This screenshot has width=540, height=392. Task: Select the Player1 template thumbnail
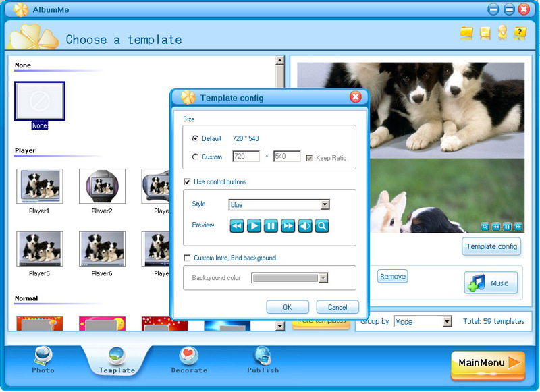pyautogui.click(x=40, y=186)
